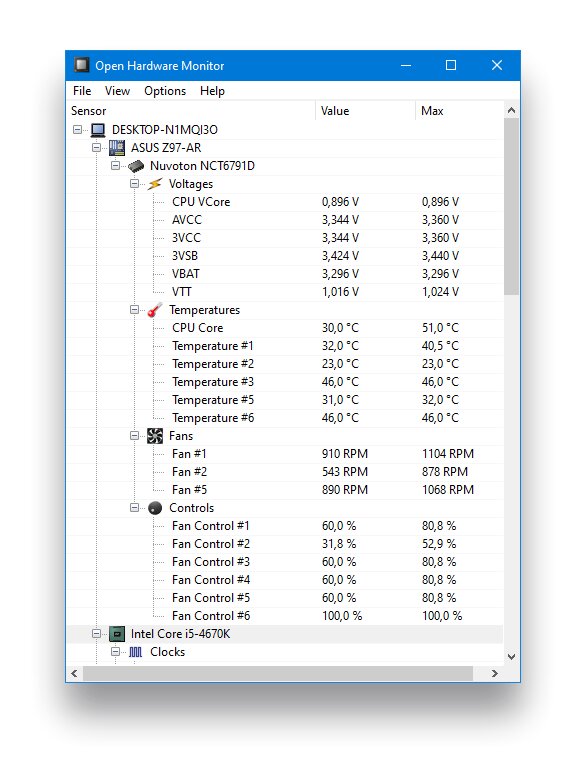586x773 pixels.
Task: Select the Temperature #5 row
Action: point(285,400)
